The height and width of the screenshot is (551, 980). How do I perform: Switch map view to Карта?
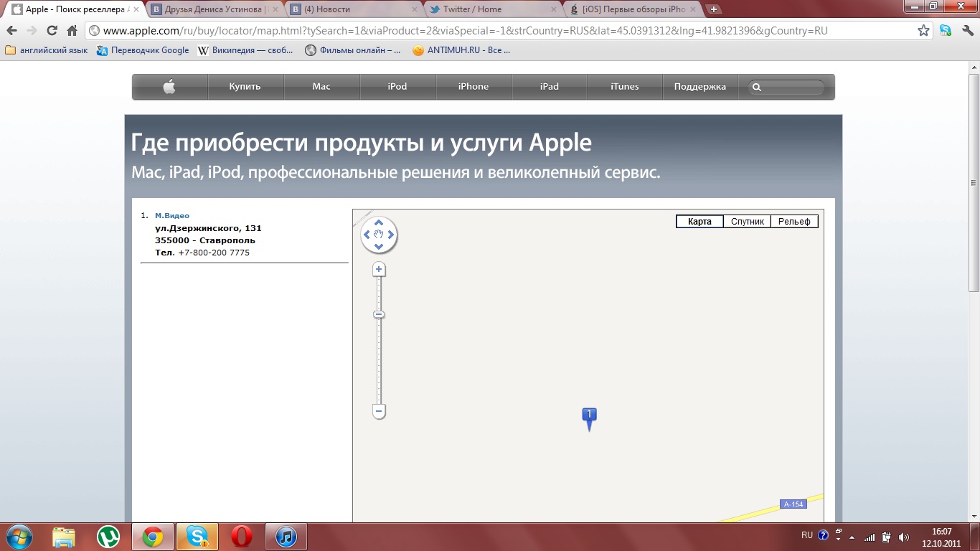pyautogui.click(x=699, y=222)
